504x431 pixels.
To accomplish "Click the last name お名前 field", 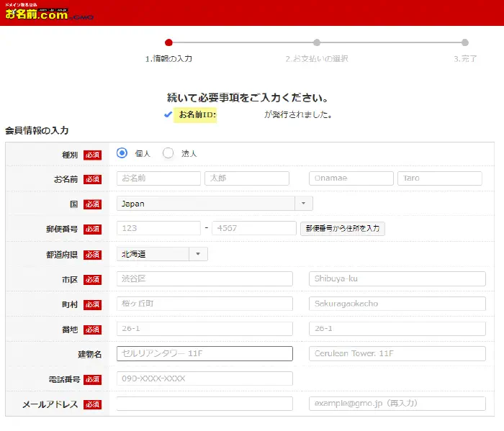I will [x=158, y=178].
